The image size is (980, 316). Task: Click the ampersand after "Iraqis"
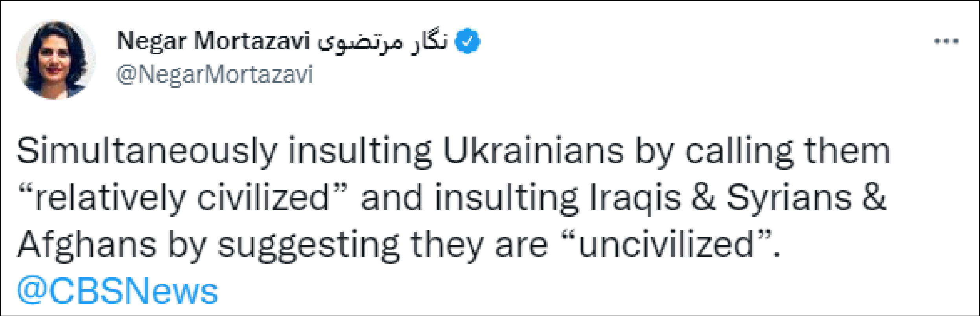coord(704,198)
